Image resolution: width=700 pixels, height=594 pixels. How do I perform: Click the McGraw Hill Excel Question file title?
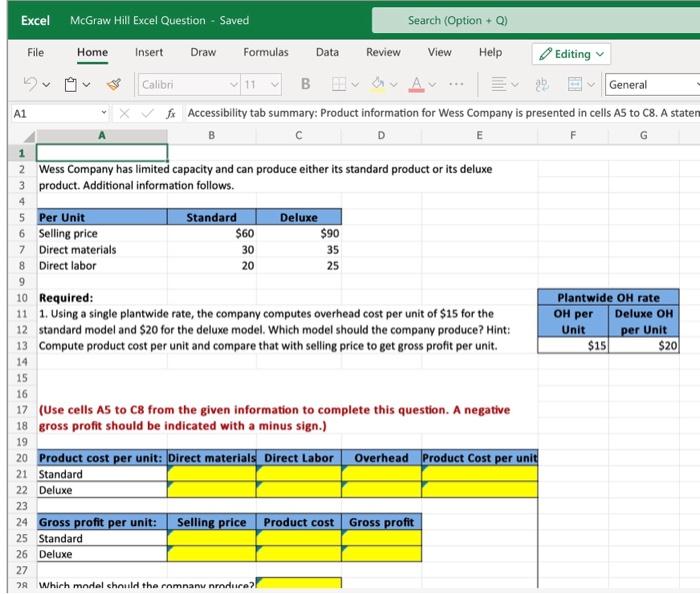coord(138,21)
